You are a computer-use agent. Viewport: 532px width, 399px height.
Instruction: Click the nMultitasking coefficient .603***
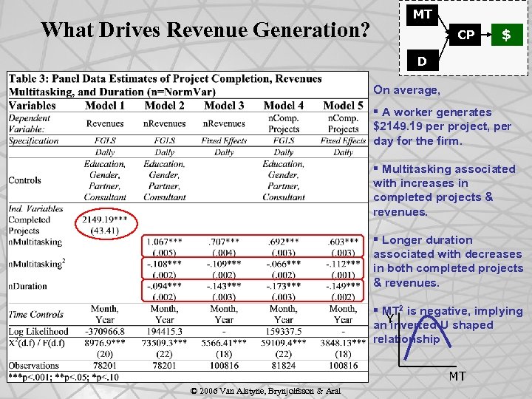(344, 242)
